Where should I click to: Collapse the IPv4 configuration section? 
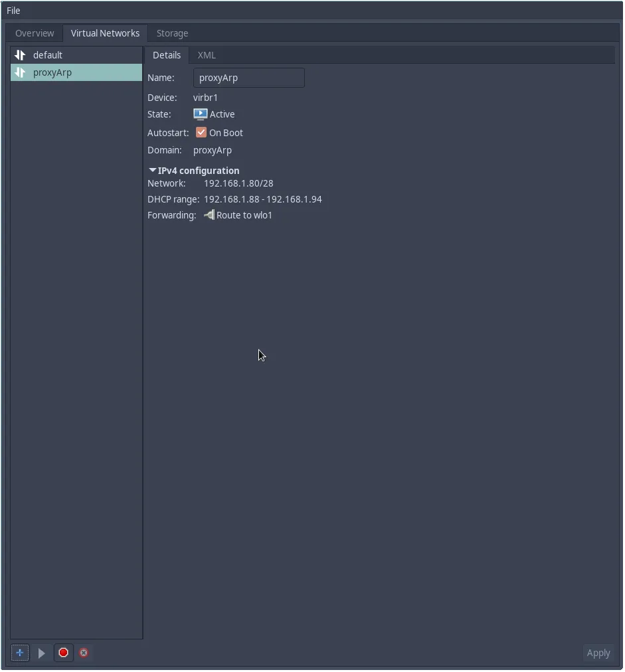click(x=152, y=170)
